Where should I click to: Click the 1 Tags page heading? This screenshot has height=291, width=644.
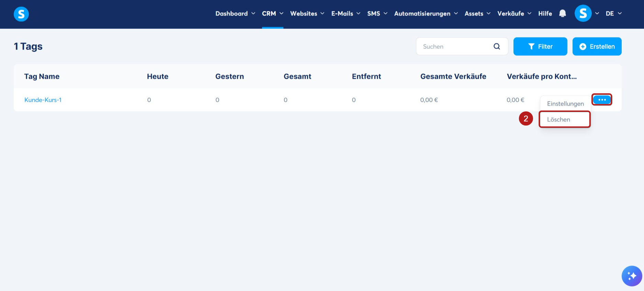click(x=28, y=46)
